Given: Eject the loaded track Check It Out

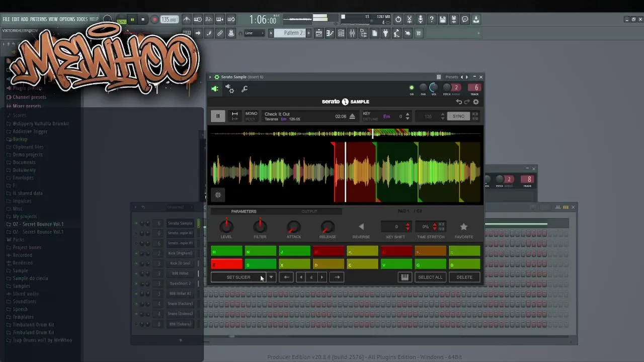Looking at the screenshot, I should coord(352,117).
